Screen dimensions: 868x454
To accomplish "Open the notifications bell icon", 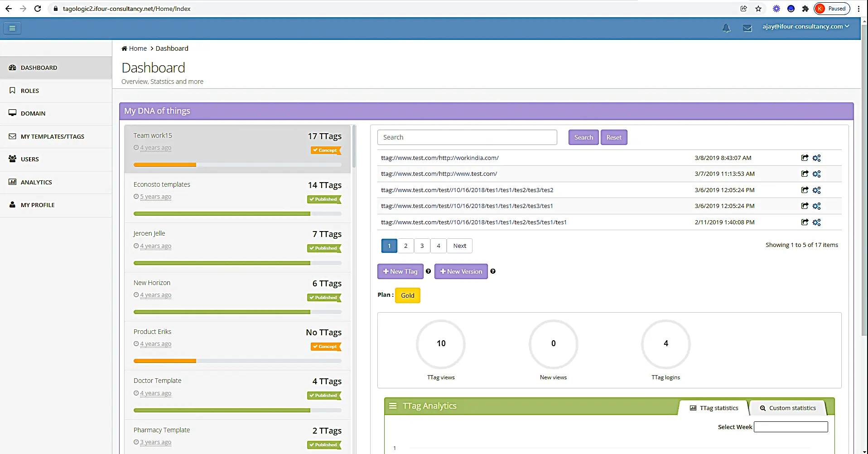I will pyautogui.click(x=726, y=28).
